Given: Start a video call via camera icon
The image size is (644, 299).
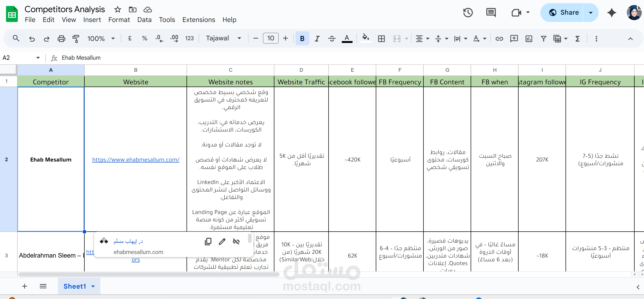Looking at the screenshot, I should (x=516, y=12).
